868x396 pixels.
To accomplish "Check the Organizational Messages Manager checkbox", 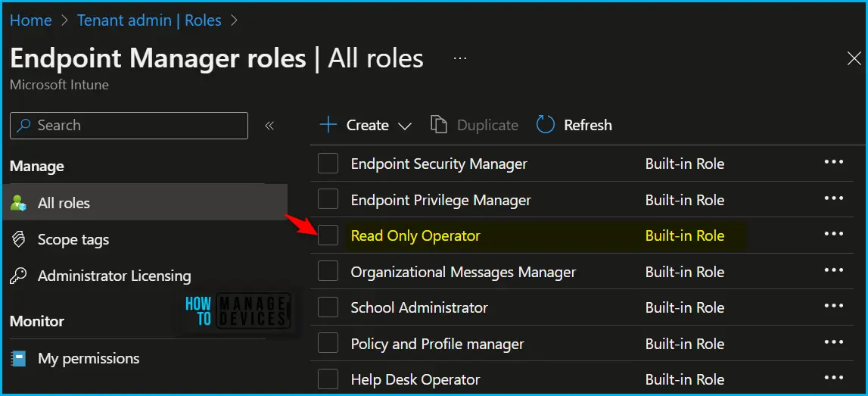I will click(328, 272).
